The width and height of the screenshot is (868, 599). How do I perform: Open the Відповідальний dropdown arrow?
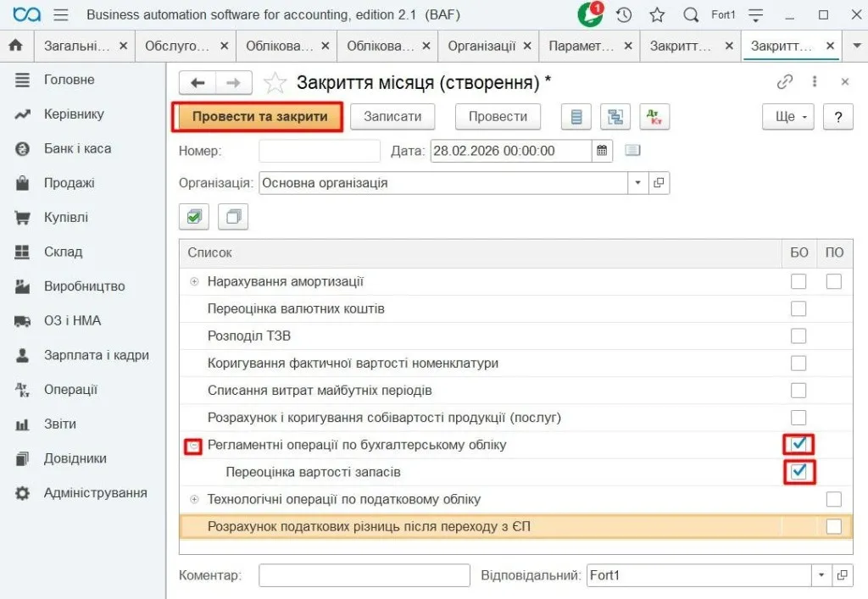click(x=821, y=575)
